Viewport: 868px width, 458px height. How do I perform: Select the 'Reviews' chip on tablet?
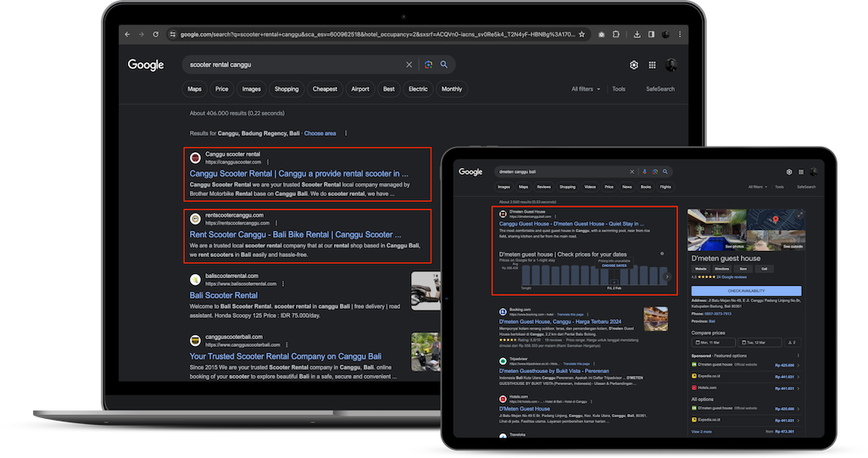[543, 187]
